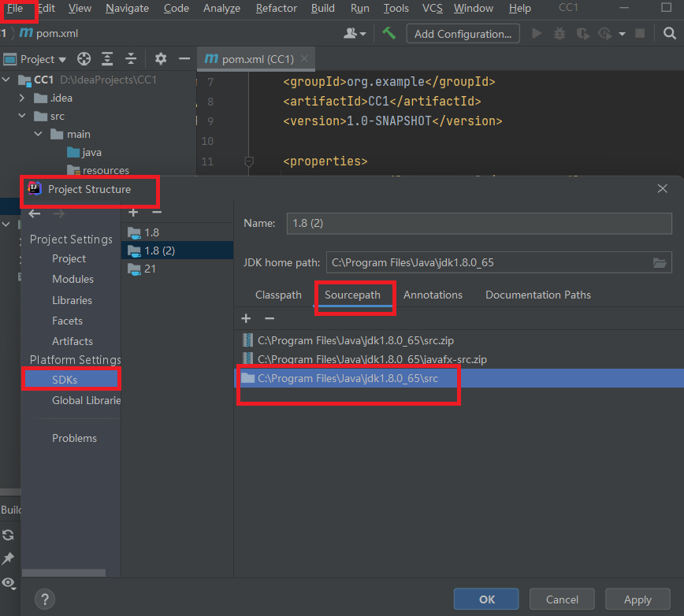This screenshot has width=684, height=616.
Task: Browse JDK home path folder icon
Action: (659, 263)
